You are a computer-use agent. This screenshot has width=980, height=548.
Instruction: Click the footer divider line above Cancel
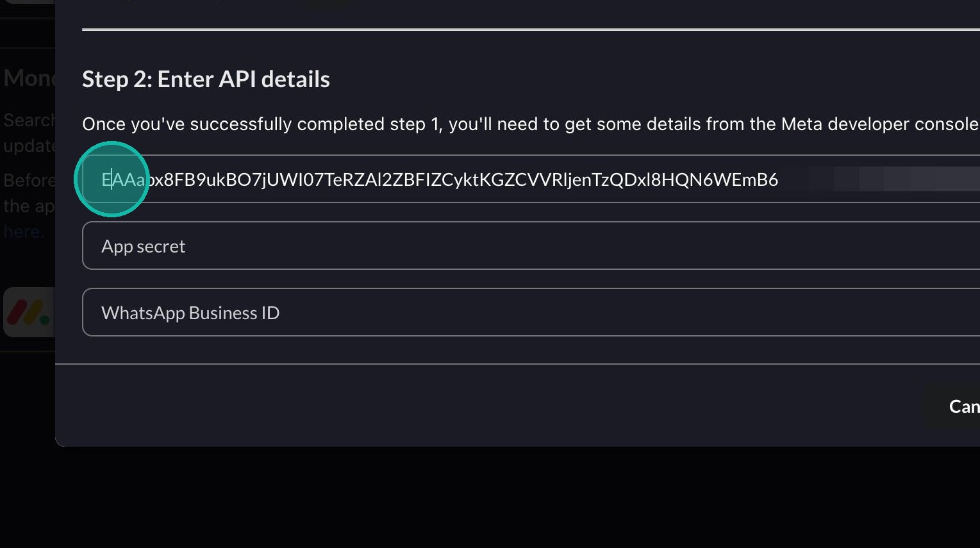[513, 364]
